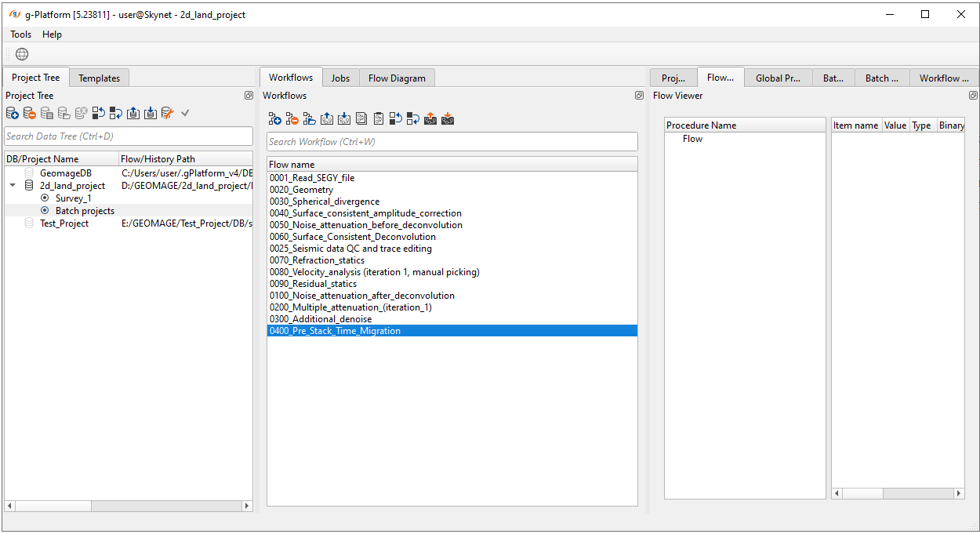The height and width of the screenshot is (534, 980).
Task: Click the add workflow icon with blue plus
Action: (x=274, y=119)
